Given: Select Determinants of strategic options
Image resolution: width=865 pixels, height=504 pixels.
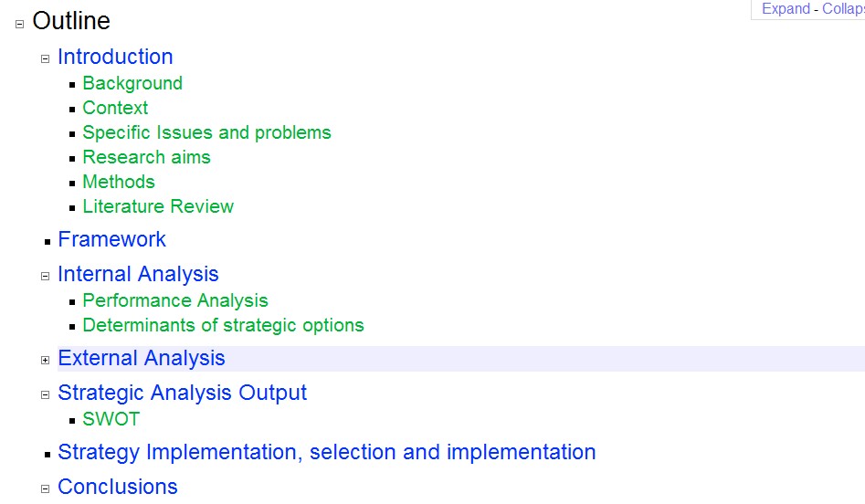Looking at the screenshot, I should [x=224, y=325].
